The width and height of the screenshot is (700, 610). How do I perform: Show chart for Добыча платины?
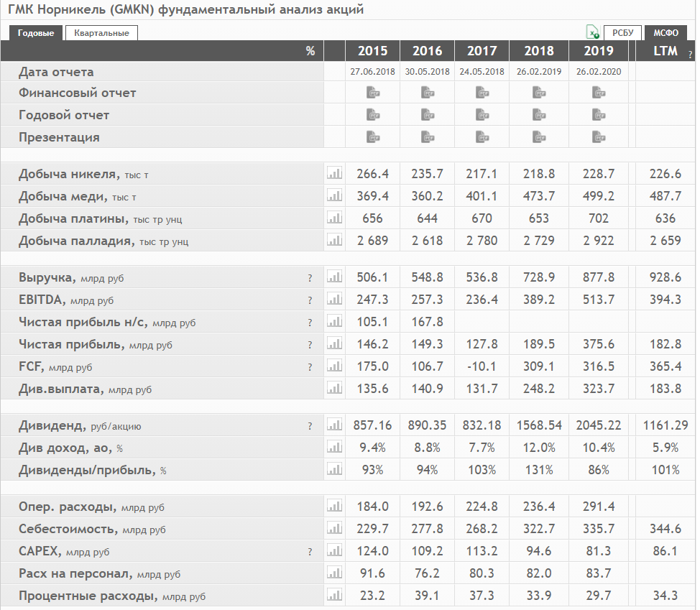[334, 218]
